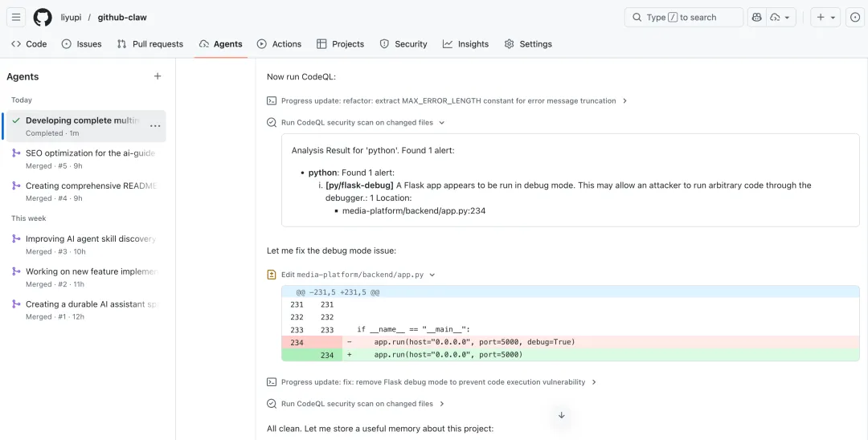
Task: Open the hamburger navigation menu
Action: tap(16, 17)
